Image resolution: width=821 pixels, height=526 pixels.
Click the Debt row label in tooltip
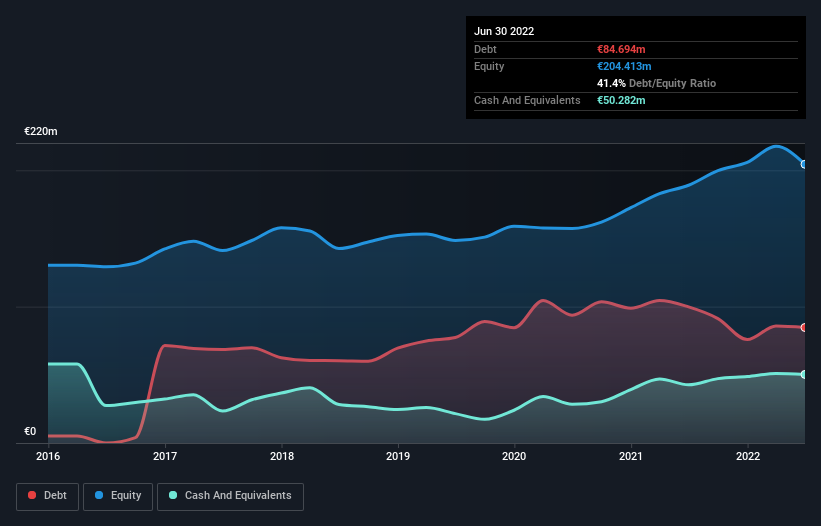[485, 49]
